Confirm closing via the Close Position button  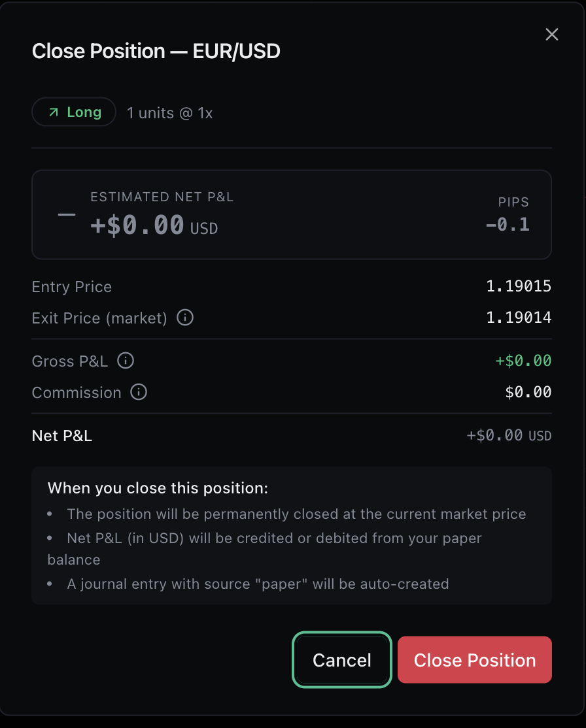474,659
